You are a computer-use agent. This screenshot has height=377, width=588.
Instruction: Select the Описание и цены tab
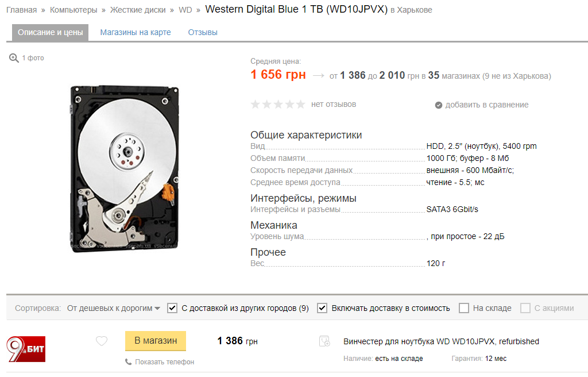tap(51, 32)
